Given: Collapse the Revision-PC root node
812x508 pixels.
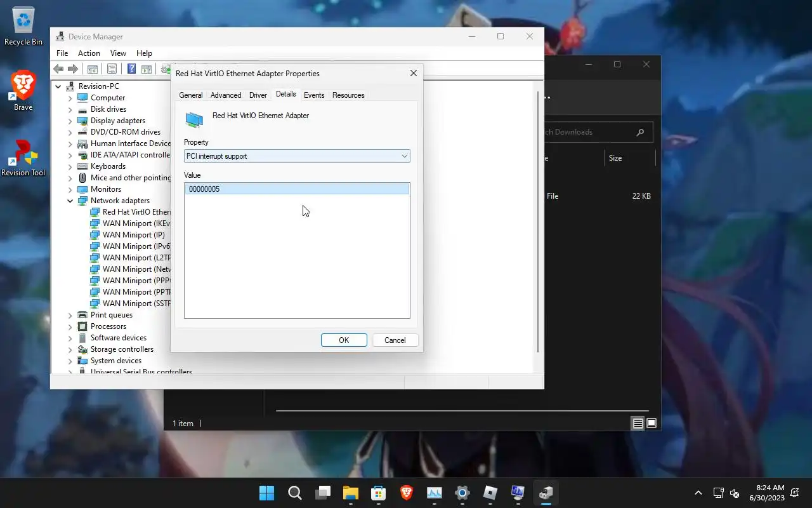Looking at the screenshot, I should click(x=58, y=86).
